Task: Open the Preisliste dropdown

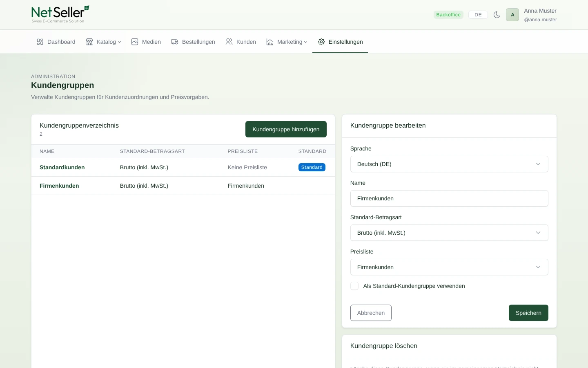Action: tap(449, 267)
